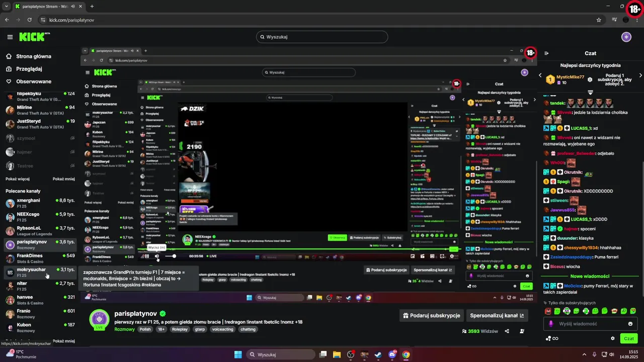Open the parisplatynov channel avatar
This screenshot has width=644, height=362.
(99, 320)
